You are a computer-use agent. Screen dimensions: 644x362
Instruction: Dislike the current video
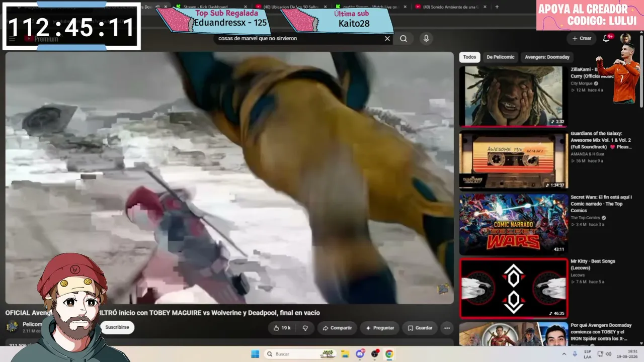[305, 328]
